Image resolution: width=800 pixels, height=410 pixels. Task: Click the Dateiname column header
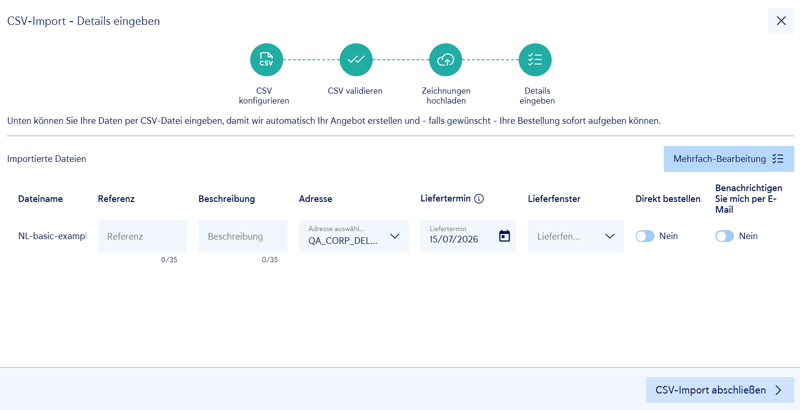(40, 199)
